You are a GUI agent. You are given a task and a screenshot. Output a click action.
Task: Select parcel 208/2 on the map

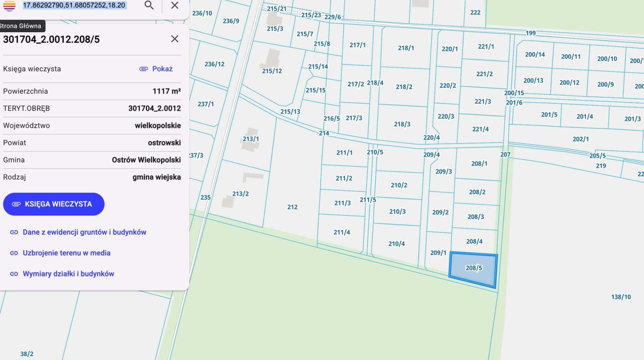tap(477, 192)
